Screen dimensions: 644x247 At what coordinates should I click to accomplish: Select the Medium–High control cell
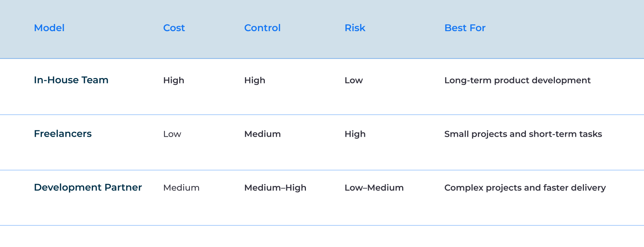pyautogui.click(x=275, y=188)
